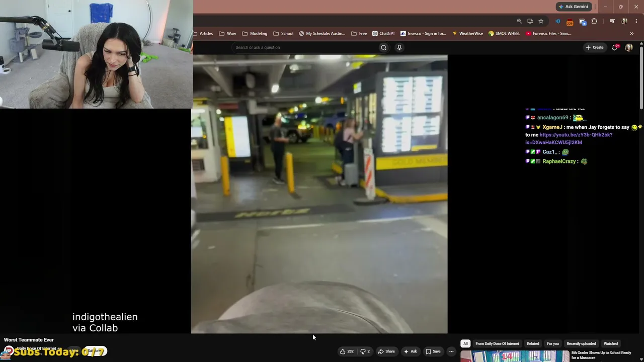This screenshot has height=362, width=644.
Task: Start voice search with the microphone icon
Action: pyautogui.click(x=399, y=48)
